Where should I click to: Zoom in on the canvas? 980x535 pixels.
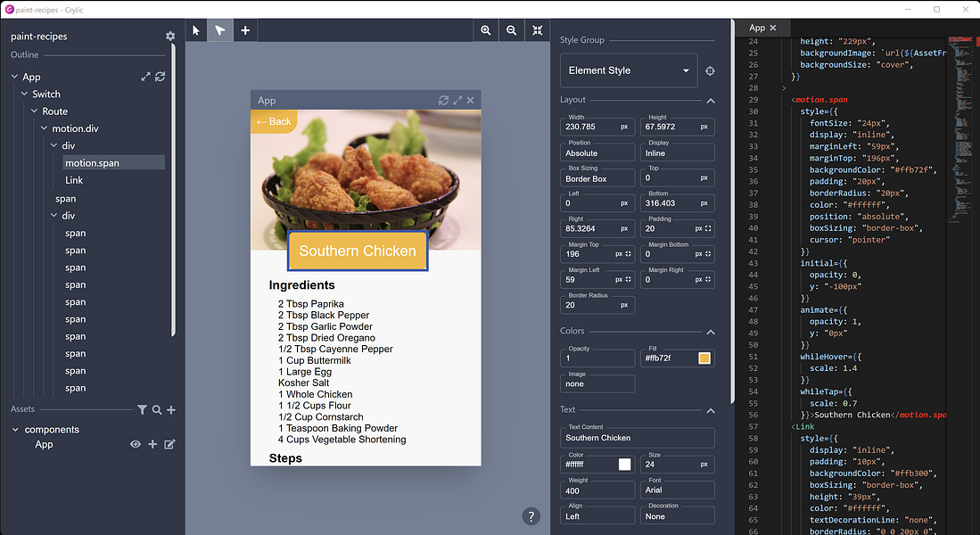[x=486, y=30]
